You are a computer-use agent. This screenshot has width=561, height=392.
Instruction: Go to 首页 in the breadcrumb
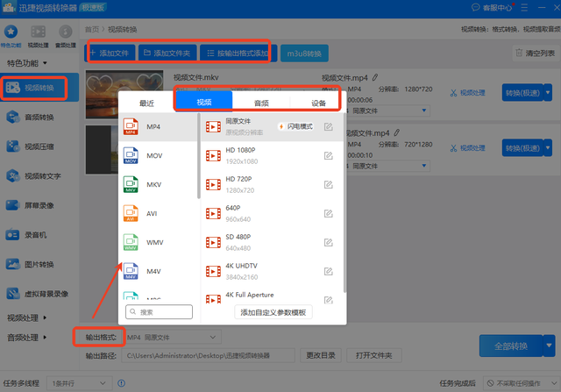point(91,29)
